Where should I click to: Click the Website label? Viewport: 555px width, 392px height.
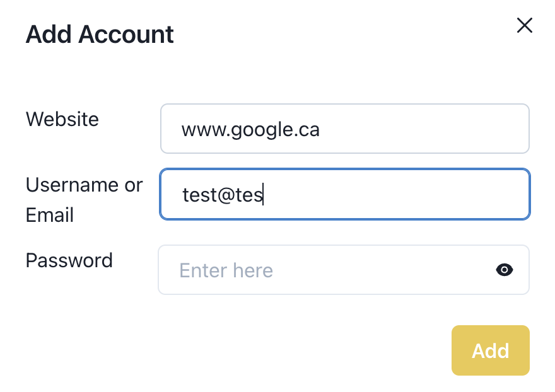click(x=62, y=119)
